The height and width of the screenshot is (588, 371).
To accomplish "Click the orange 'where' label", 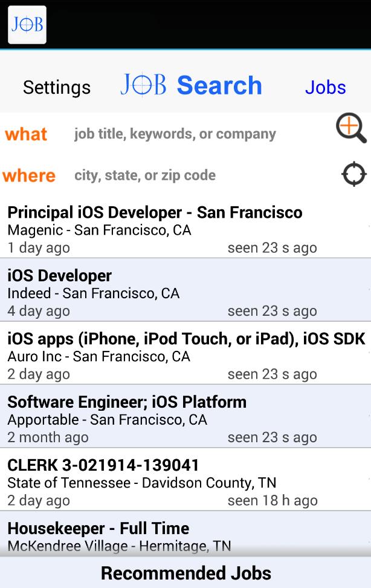I will pyautogui.click(x=29, y=175).
